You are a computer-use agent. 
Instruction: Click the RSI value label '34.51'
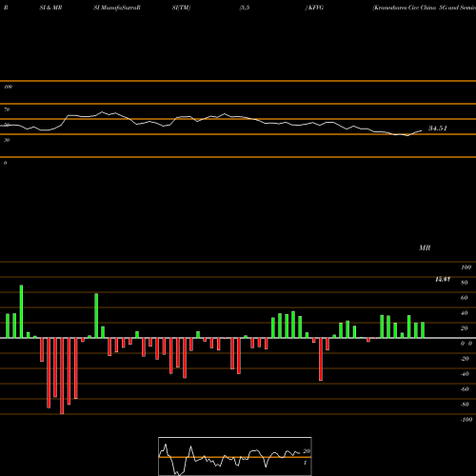pos(438,129)
